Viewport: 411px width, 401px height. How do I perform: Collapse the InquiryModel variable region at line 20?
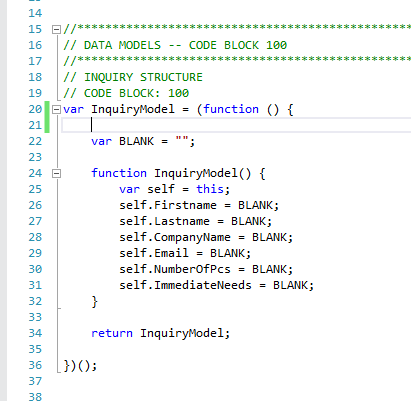(56, 110)
